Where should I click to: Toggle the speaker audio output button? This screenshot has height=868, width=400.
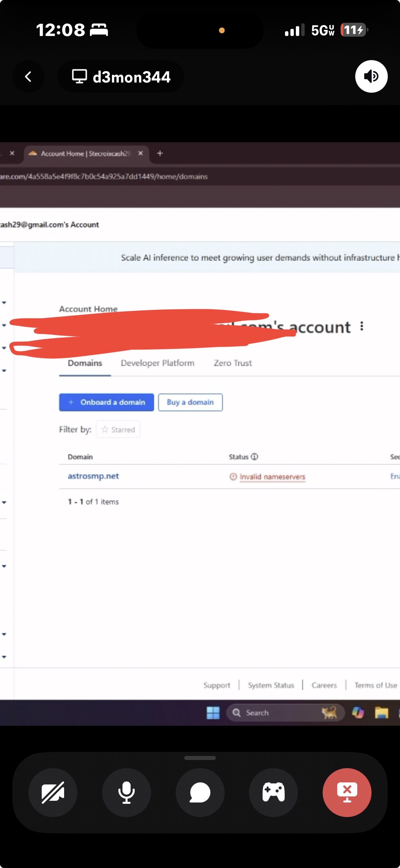pos(371,76)
